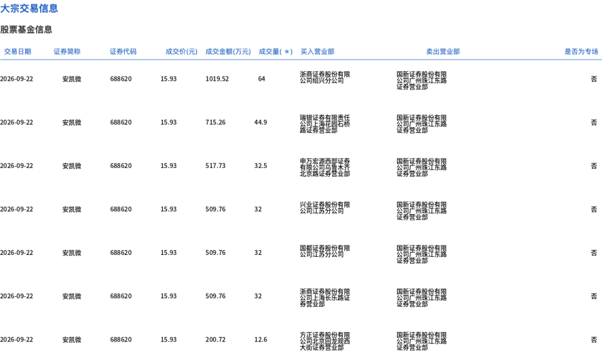Click volume 32 in the 兴业证券 row
602x364 pixels.
point(258,209)
